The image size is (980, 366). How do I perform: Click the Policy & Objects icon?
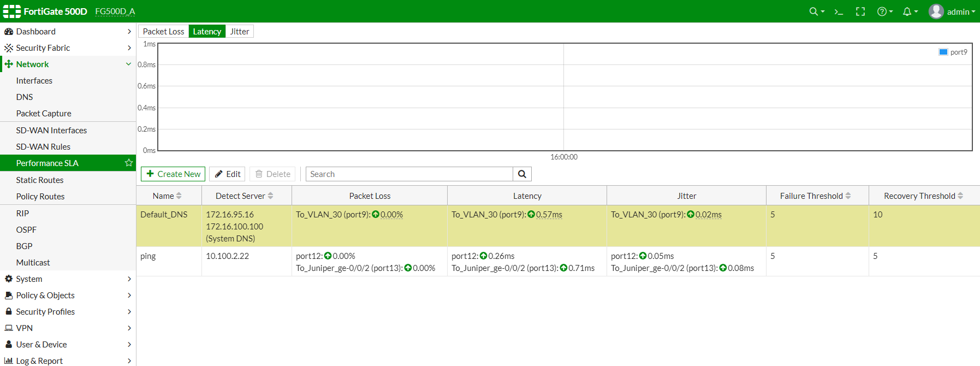click(x=9, y=295)
